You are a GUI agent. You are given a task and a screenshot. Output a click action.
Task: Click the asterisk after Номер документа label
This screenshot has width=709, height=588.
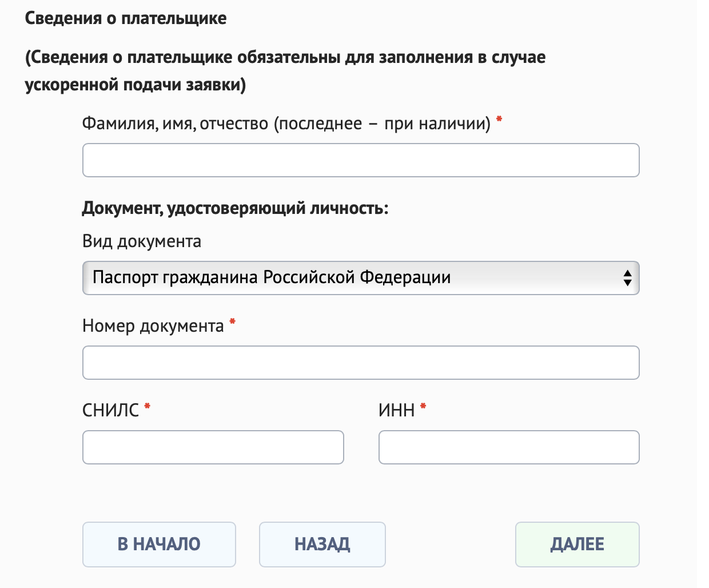tap(233, 321)
